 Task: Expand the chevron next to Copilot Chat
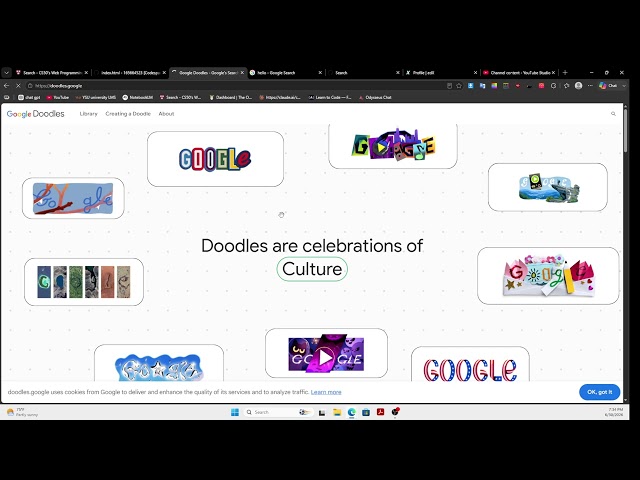pos(624,86)
